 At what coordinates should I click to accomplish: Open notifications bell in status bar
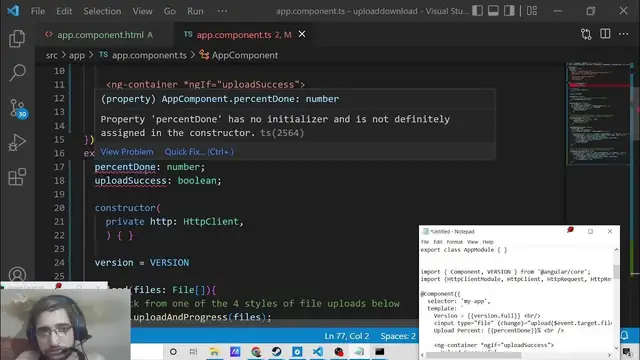click(624, 336)
